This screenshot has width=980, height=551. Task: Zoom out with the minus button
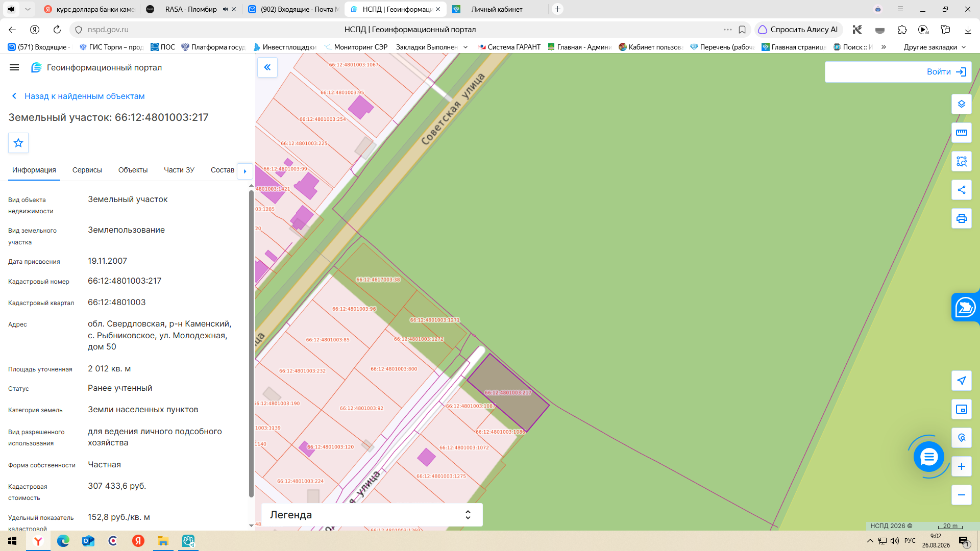point(961,495)
